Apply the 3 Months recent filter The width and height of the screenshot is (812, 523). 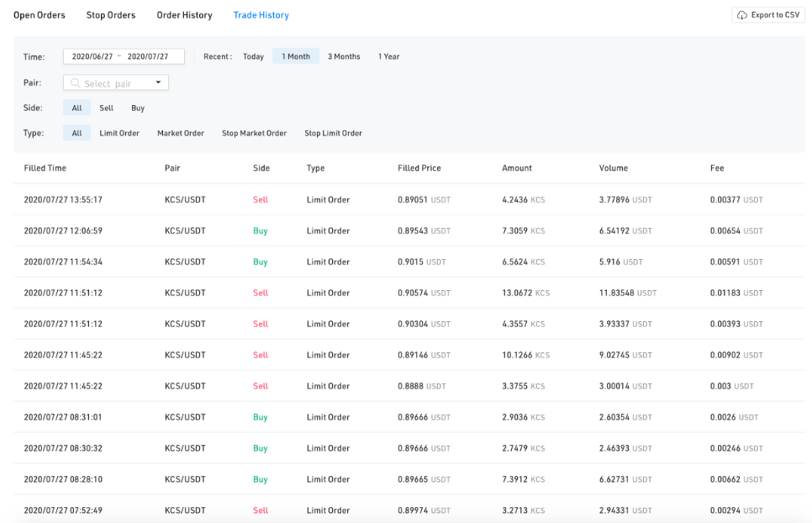point(344,56)
